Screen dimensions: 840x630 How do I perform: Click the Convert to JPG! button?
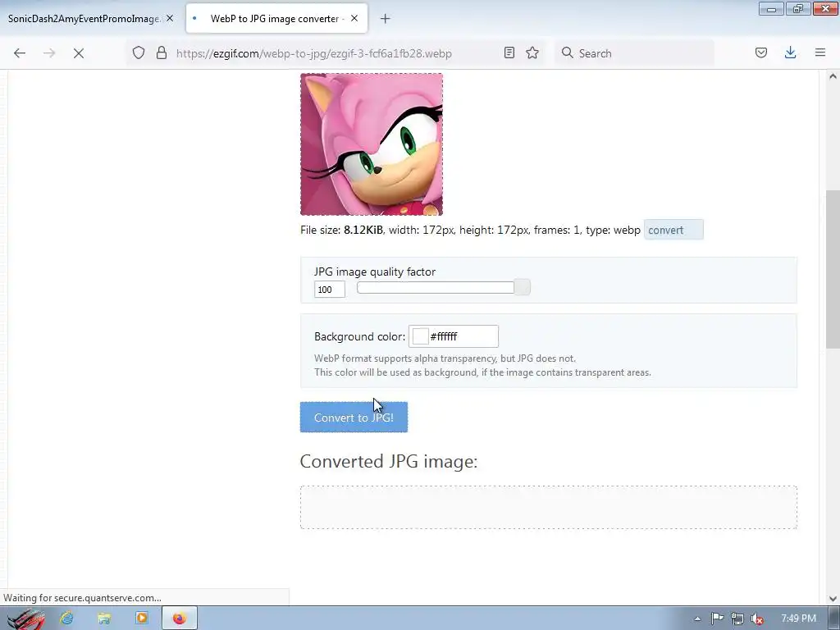354,418
